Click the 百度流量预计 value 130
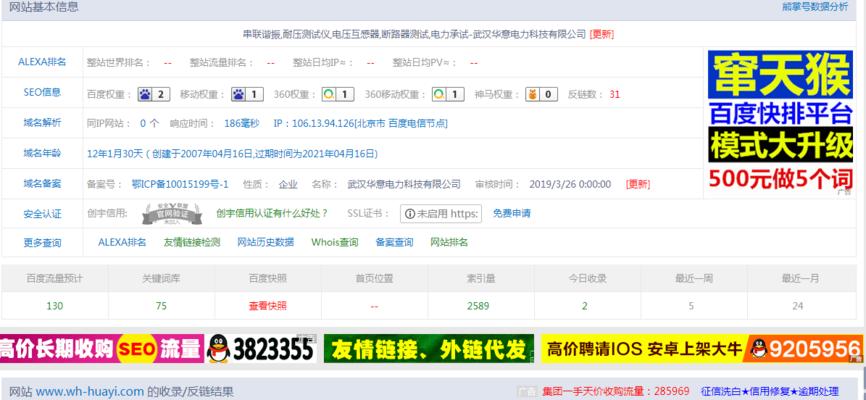Screen dimensions: 866x400 point(55,306)
